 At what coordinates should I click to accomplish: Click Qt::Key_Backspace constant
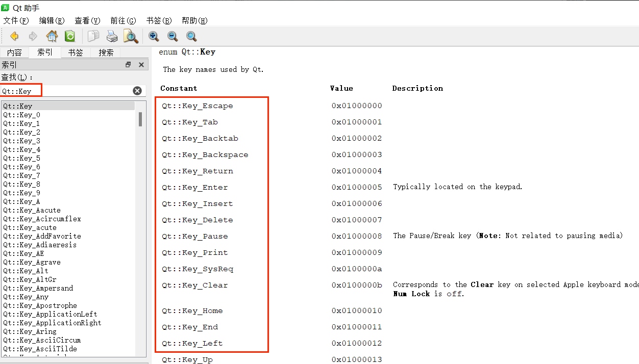205,155
